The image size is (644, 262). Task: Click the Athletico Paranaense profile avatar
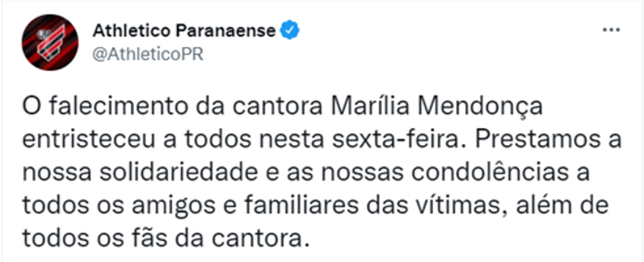[49, 43]
